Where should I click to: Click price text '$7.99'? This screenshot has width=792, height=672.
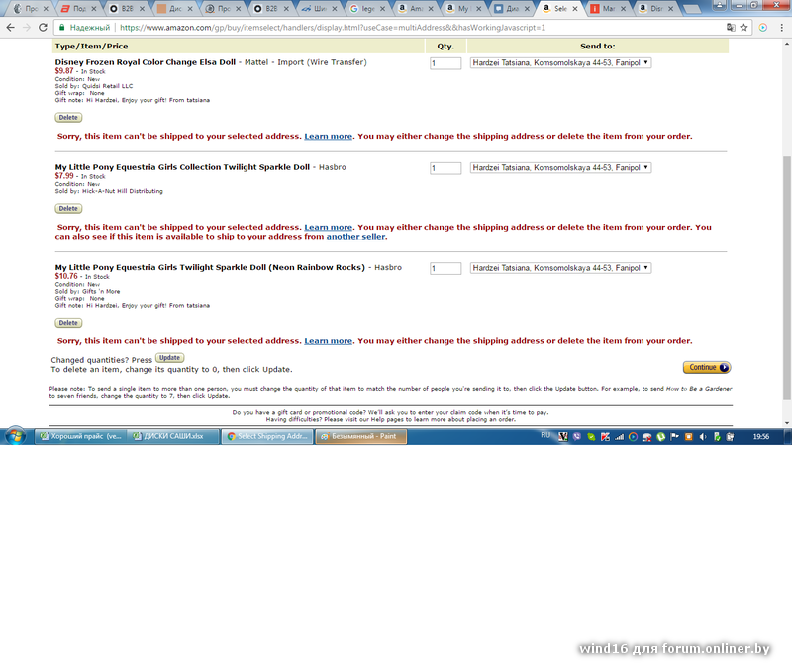[64, 176]
